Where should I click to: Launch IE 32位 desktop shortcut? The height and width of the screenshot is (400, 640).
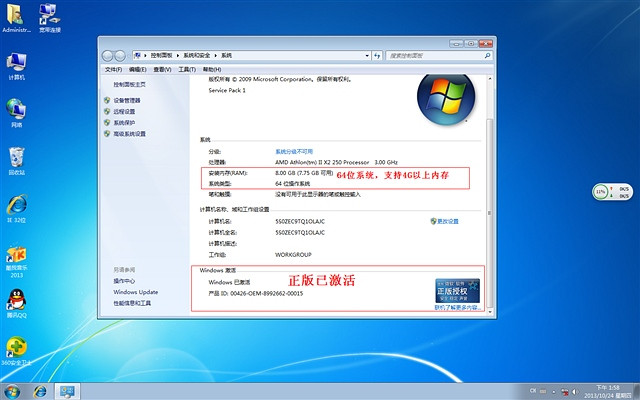pyautogui.click(x=16, y=209)
